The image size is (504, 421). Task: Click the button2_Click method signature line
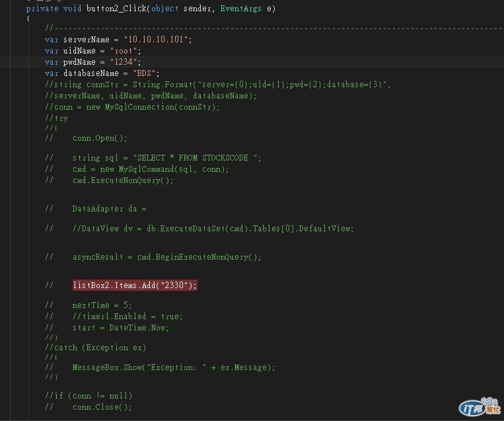click(151, 9)
